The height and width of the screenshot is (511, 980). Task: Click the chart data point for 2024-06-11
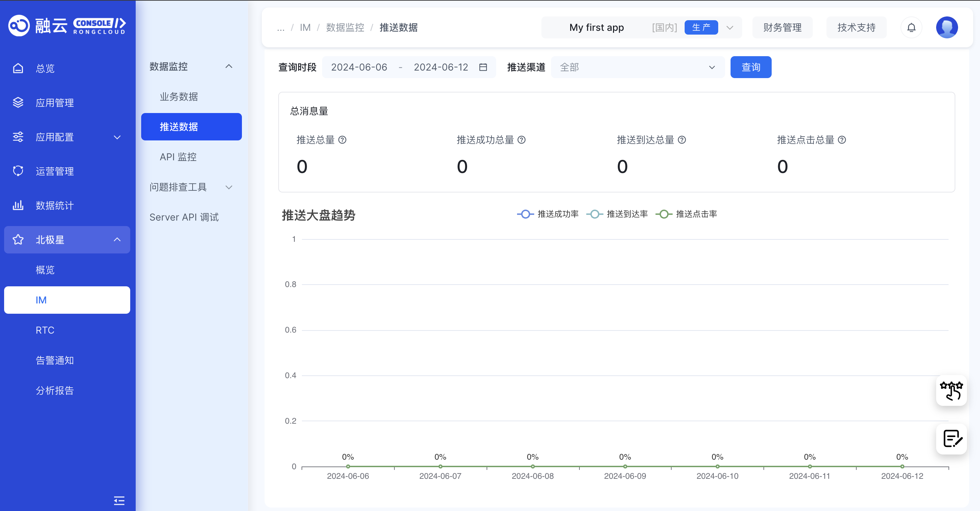click(810, 466)
